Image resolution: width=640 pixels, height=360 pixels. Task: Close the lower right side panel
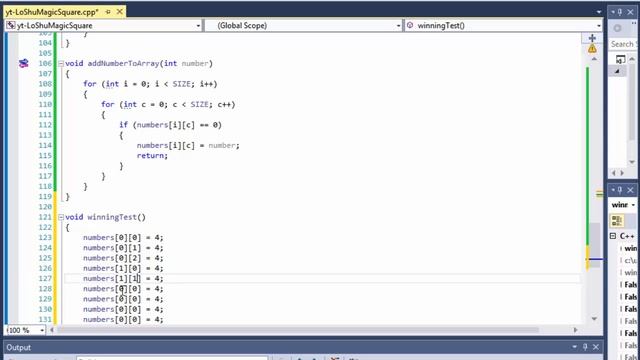(631, 190)
